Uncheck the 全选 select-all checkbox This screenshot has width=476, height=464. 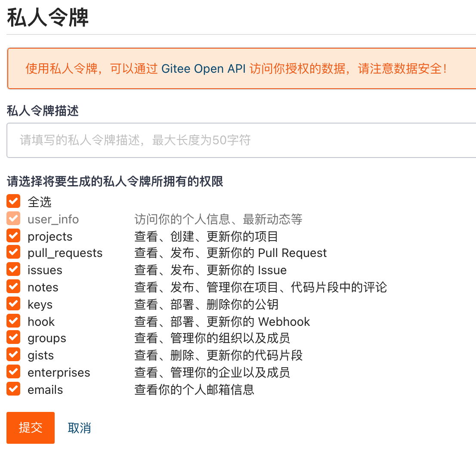click(x=13, y=201)
